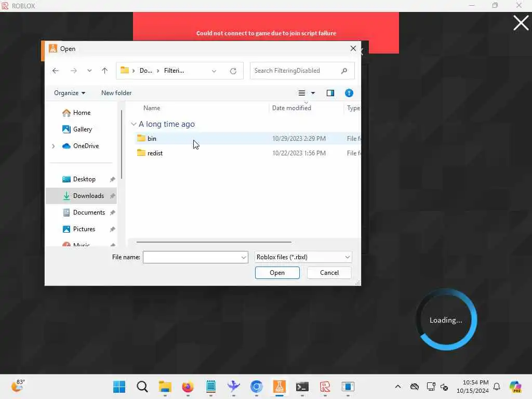
Task: Open the Windows Start menu
Action: click(119, 387)
